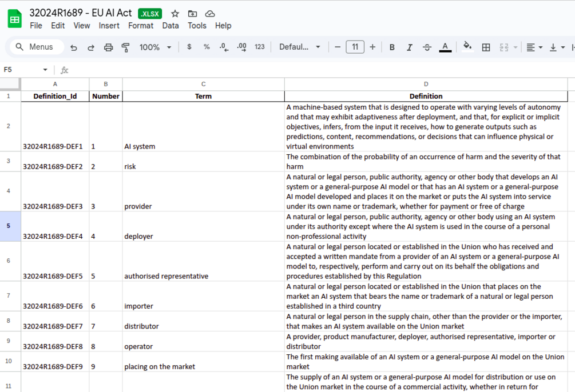The width and height of the screenshot is (575, 392).
Task: Open the Name box dropdown arrow
Action: [45, 70]
